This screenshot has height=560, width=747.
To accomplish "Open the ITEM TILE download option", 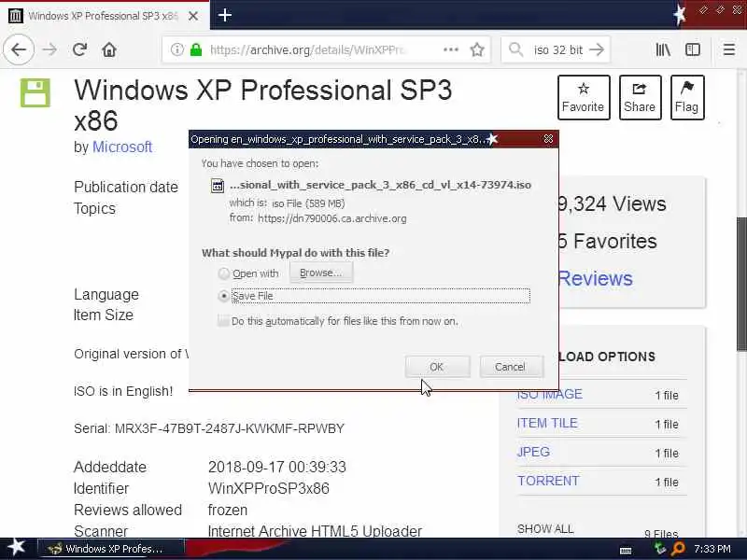I will click(547, 423).
